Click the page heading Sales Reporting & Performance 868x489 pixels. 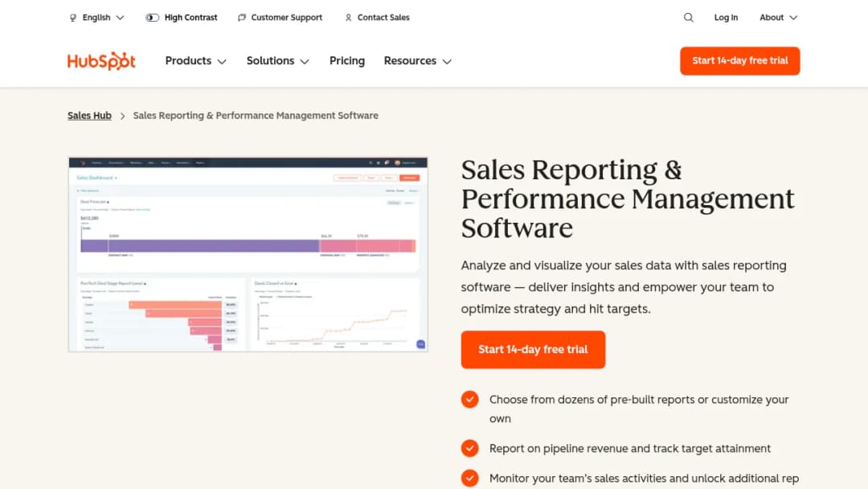[x=628, y=199]
